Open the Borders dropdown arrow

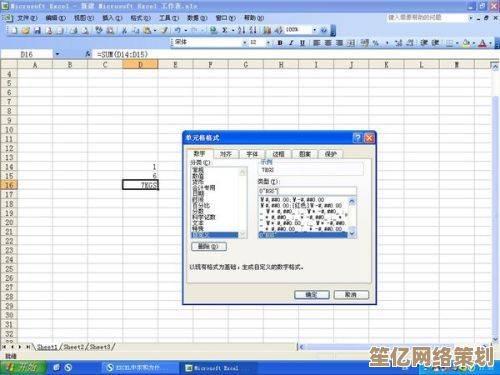click(457, 43)
